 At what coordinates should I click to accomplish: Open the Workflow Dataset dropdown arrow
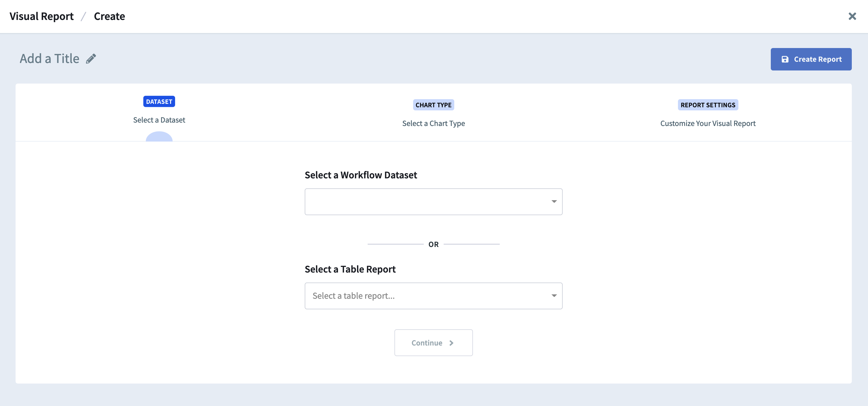click(x=554, y=201)
